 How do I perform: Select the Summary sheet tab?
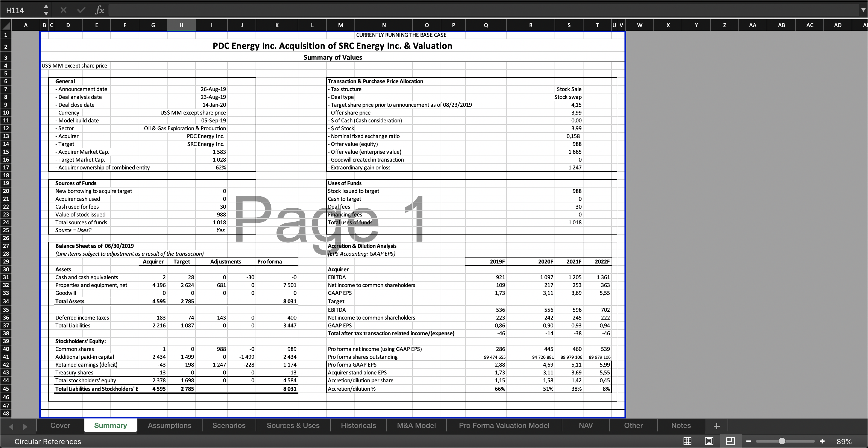(111, 425)
